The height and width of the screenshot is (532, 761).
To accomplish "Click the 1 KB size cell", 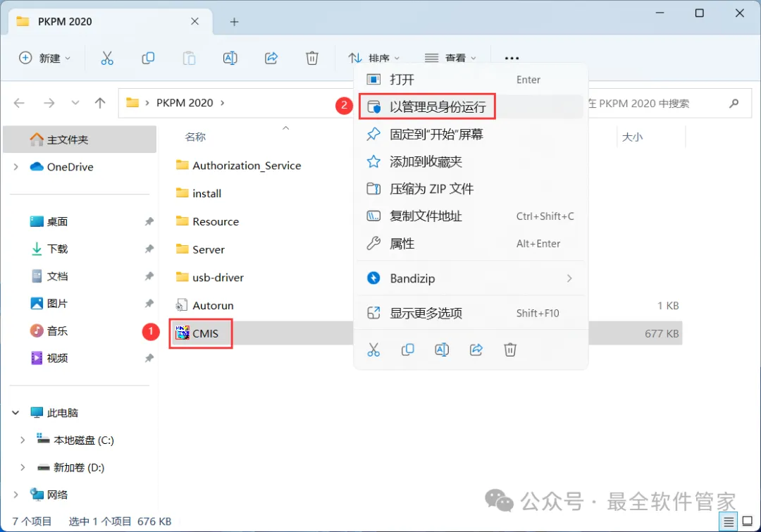I will [668, 305].
